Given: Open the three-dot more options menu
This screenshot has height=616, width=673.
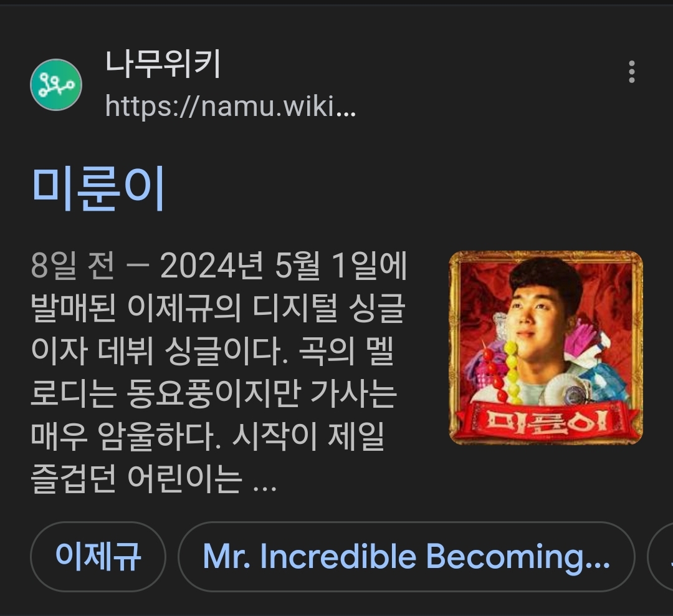Looking at the screenshot, I should click(x=631, y=72).
